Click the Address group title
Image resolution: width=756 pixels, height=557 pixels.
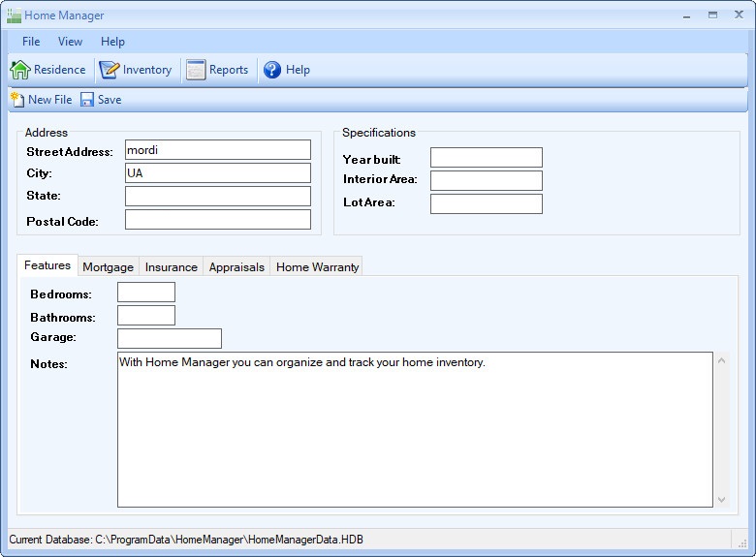(x=47, y=133)
